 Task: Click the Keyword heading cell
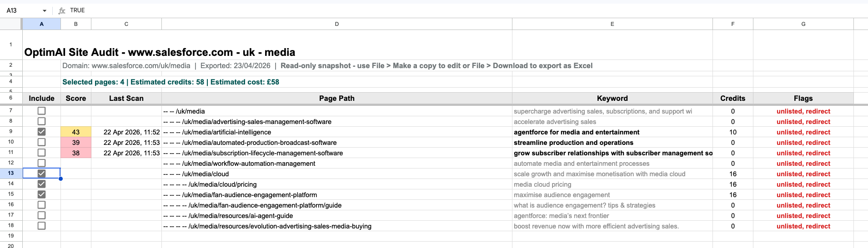tap(612, 98)
